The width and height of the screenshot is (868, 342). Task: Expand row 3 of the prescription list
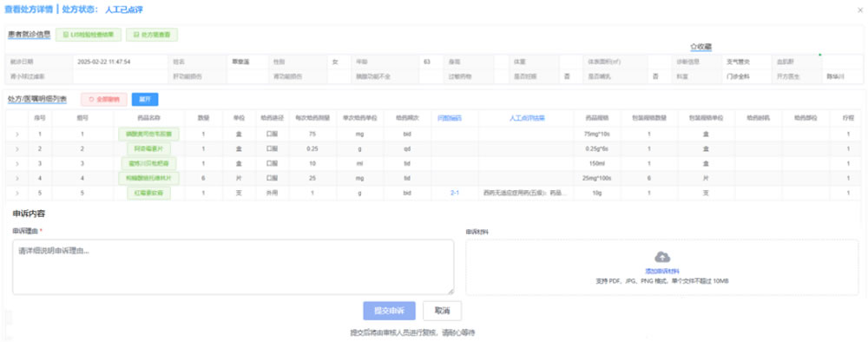(x=16, y=163)
